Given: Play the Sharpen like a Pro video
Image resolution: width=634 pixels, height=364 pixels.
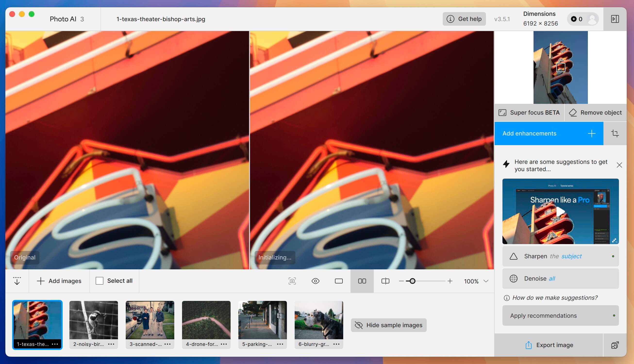Looking at the screenshot, I should point(560,212).
